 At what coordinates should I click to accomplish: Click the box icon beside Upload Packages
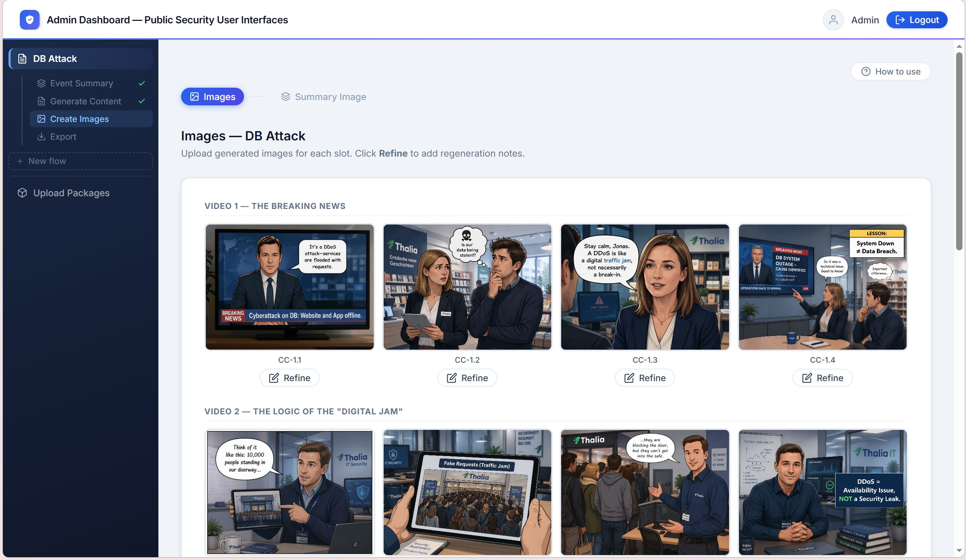tap(22, 193)
